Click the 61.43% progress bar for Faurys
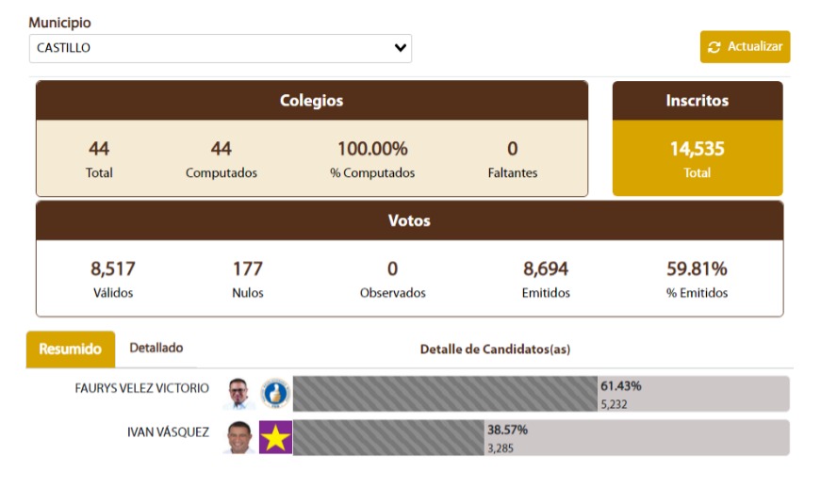821x504 pixels. point(445,394)
